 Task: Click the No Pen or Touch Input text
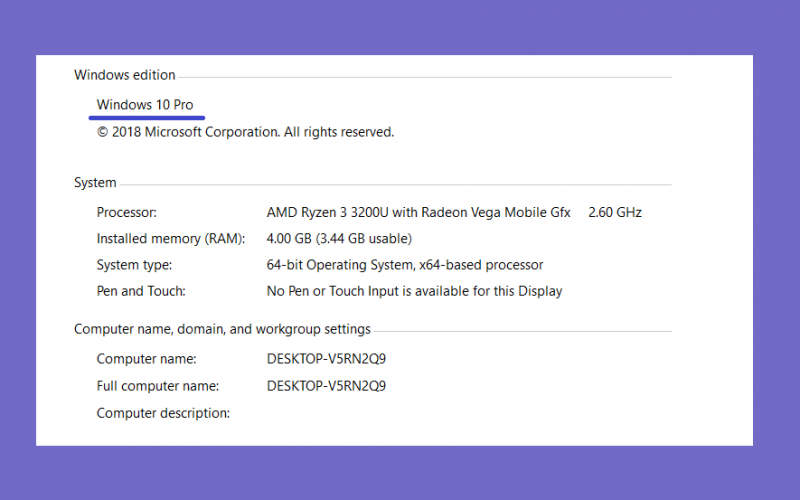[x=414, y=291]
